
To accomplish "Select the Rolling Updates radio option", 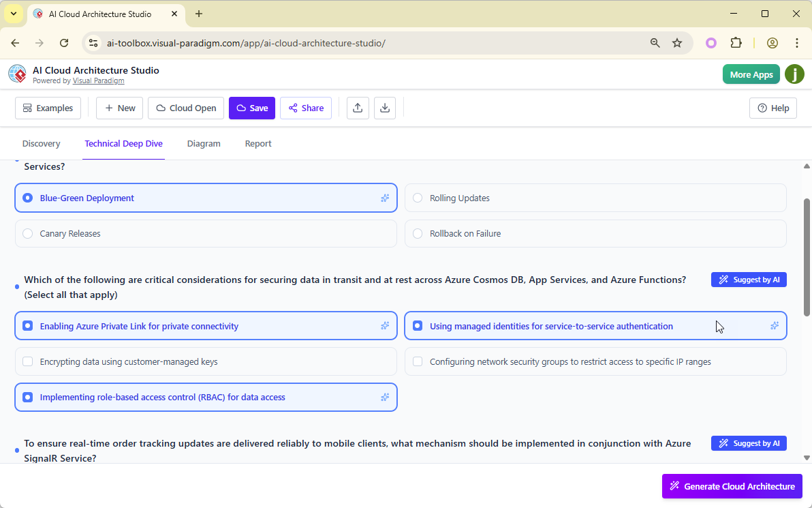I will (417, 198).
